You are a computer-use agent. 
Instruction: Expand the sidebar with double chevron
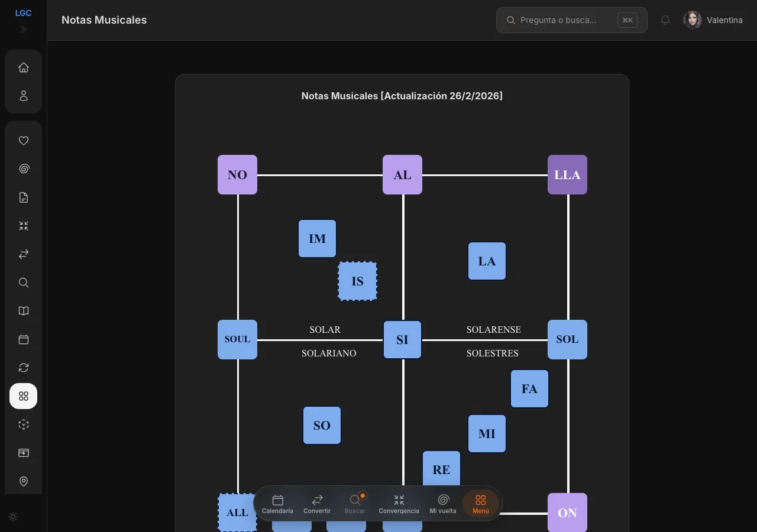24,30
